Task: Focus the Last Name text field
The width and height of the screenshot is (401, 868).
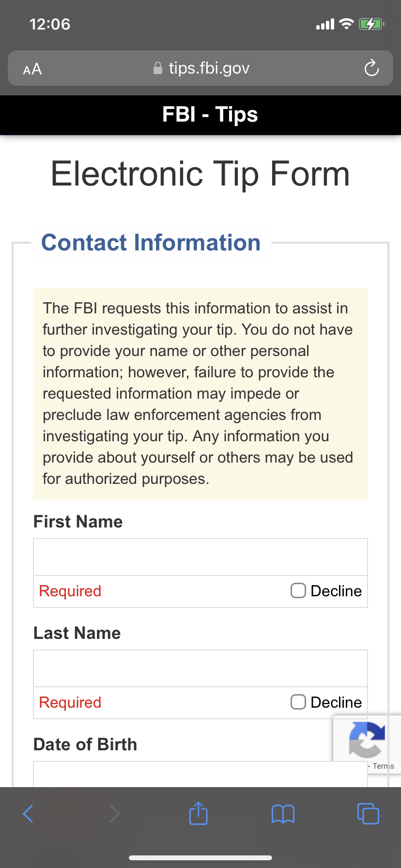Action: point(200,668)
